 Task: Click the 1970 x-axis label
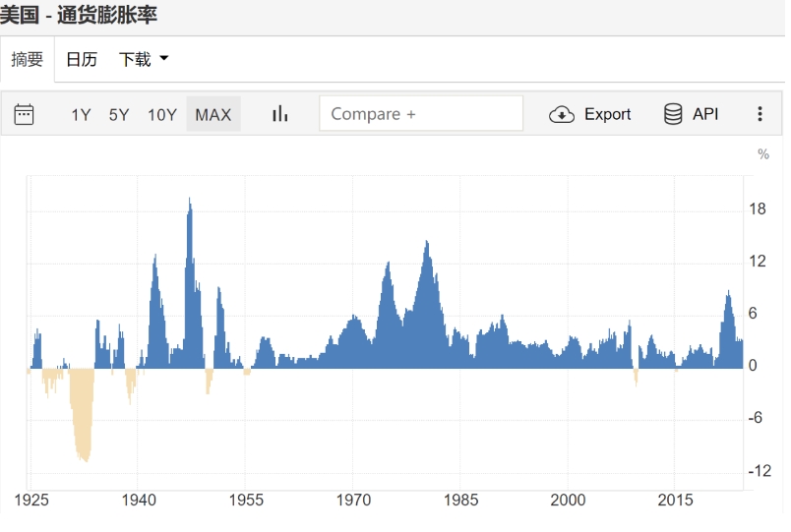coord(353,500)
